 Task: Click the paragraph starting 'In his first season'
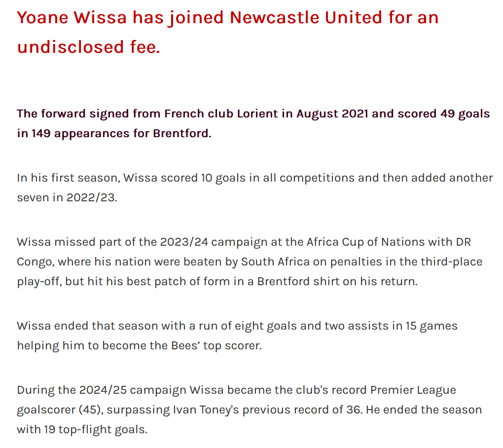tap(255, 187)
